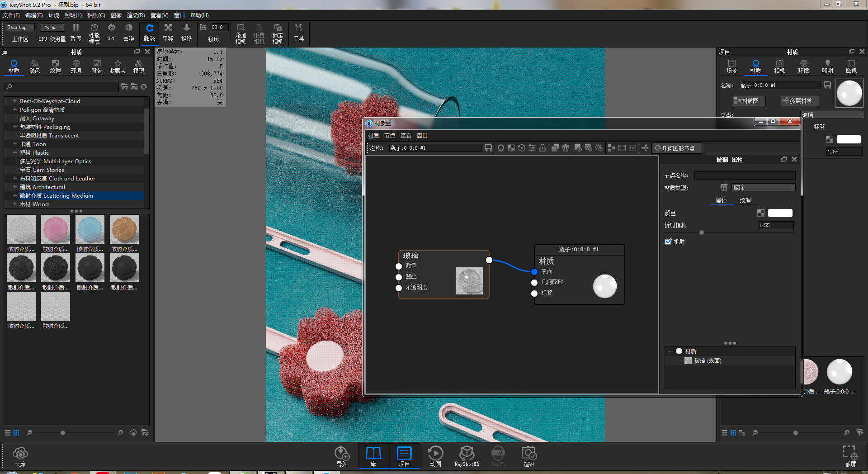This screenshot has width=868, height=474.
Task: Open the 颜色 color swatch in glass properties
Action: (x=780, y=213)
